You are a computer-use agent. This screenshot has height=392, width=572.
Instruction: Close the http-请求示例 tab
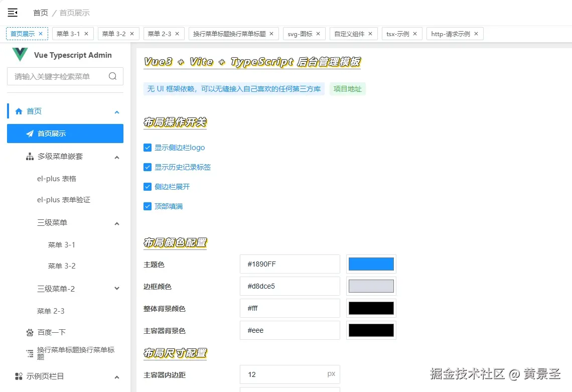pos(476,34)
